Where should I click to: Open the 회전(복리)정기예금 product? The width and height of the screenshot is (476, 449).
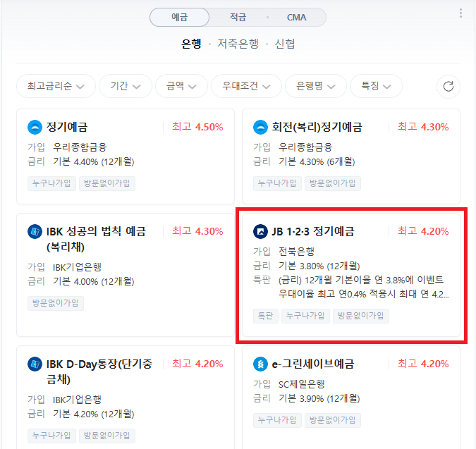pyautogui.click(x=317, y=127)
